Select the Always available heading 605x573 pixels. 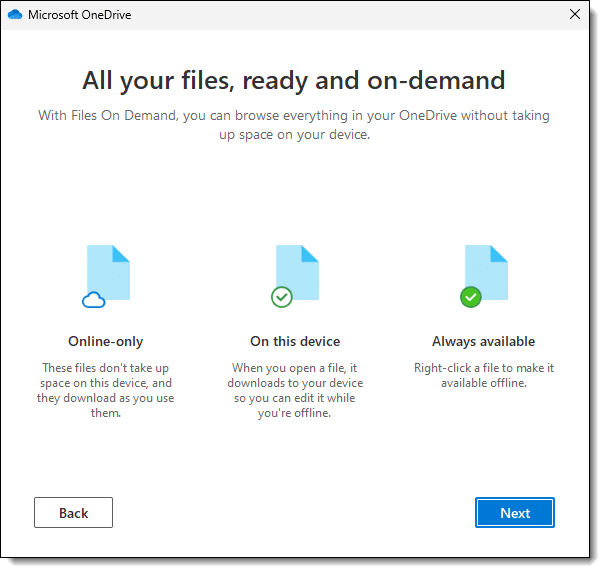click(x=483, y=341)
